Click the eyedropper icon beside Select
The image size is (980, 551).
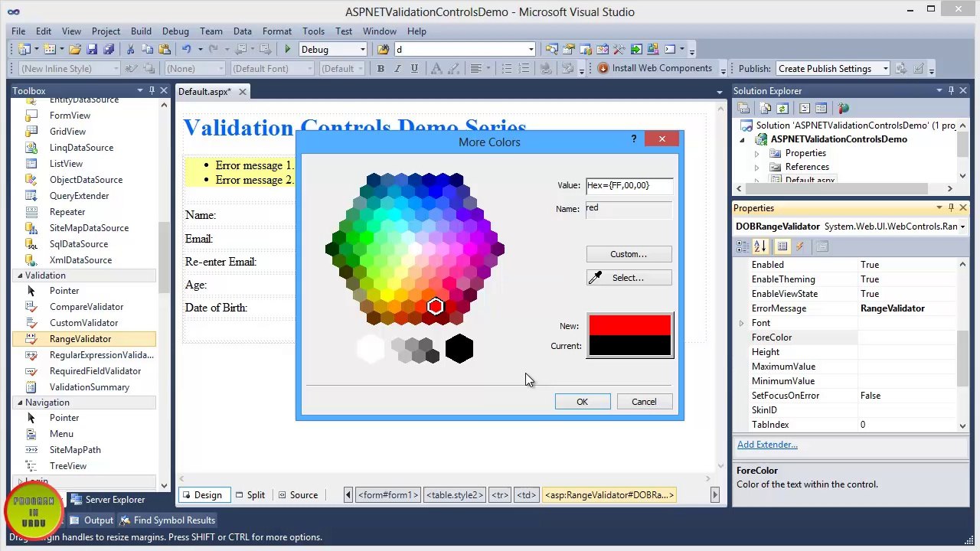coord(595,278)
